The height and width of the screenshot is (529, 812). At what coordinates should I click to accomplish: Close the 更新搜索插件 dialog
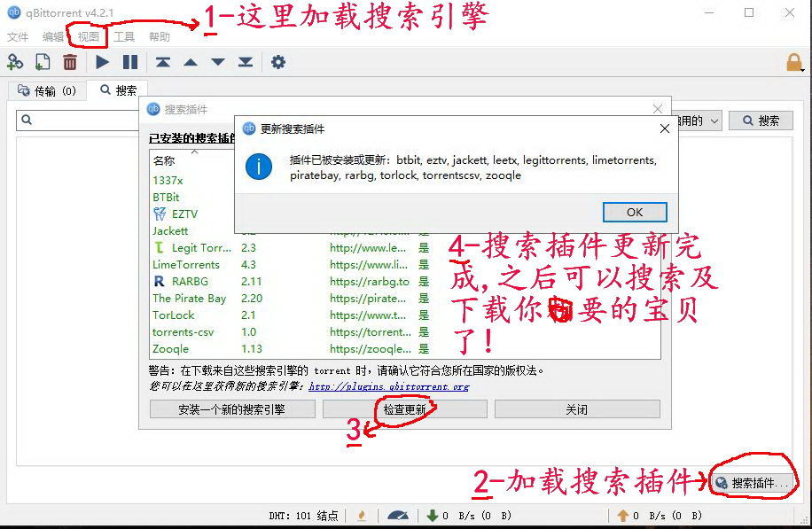[x=665, y=128]
